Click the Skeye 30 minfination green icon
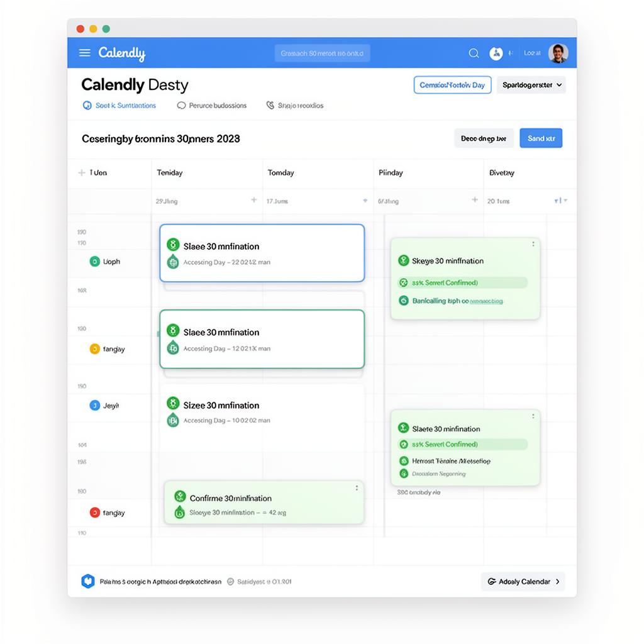The height and width of the screenshot is (644, 644). click(404, 260)
